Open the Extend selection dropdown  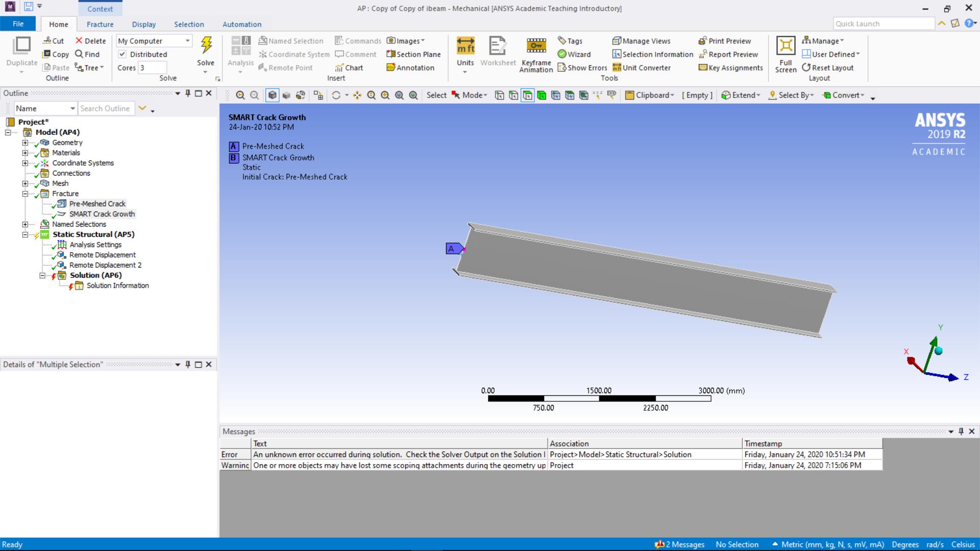point(741,95)
